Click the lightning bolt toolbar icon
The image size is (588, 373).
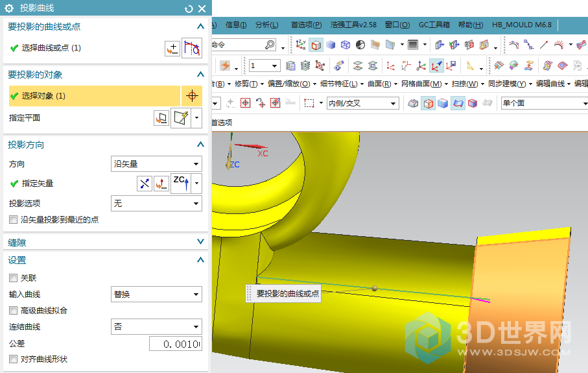tap(225, 66)
